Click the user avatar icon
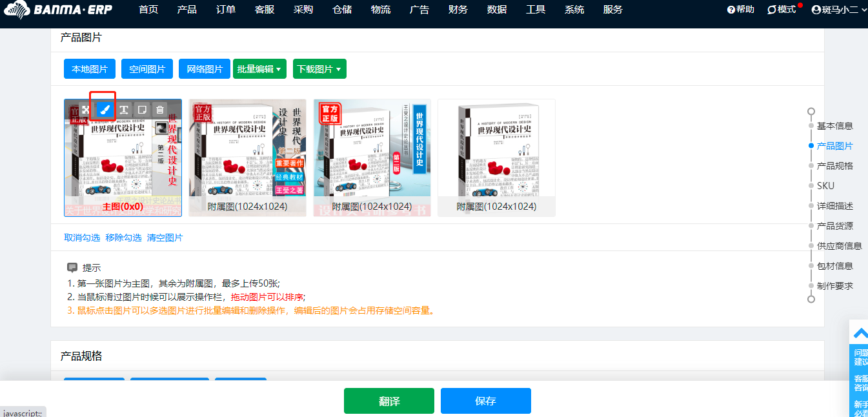The image size is (868, 417). (x=816, y=10)
